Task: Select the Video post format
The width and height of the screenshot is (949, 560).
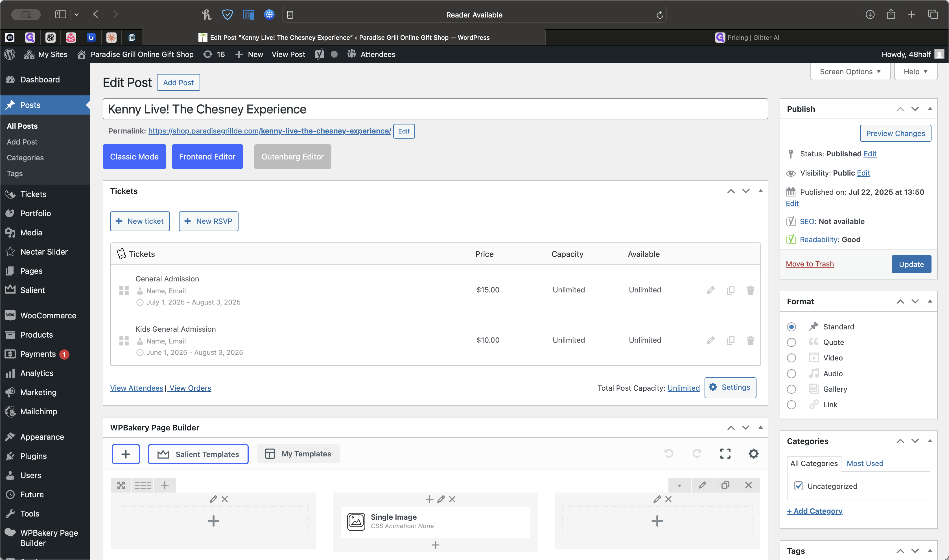Action: pyautogui.click(x=791, y=358)
